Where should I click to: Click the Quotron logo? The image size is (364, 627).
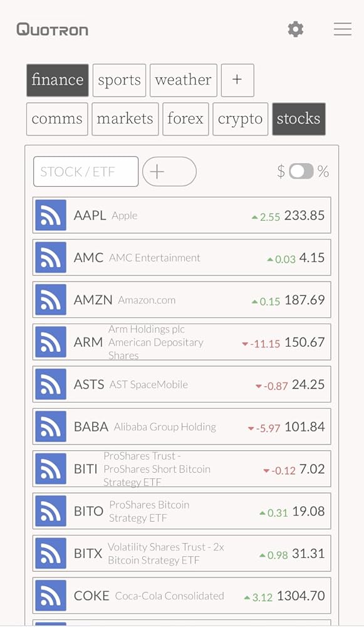(x=53, y=29)
